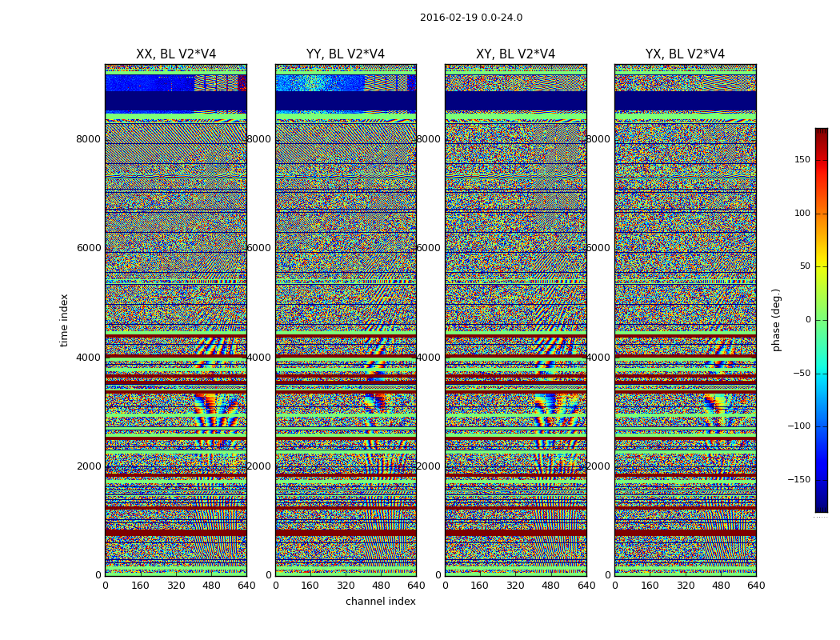
Task: Click the YY phase waterfall plot
Action: (346, 320)
